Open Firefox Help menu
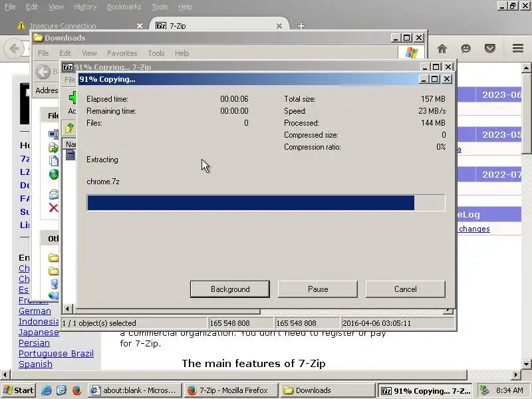532x399 pixels. click(x=186, y=7)
